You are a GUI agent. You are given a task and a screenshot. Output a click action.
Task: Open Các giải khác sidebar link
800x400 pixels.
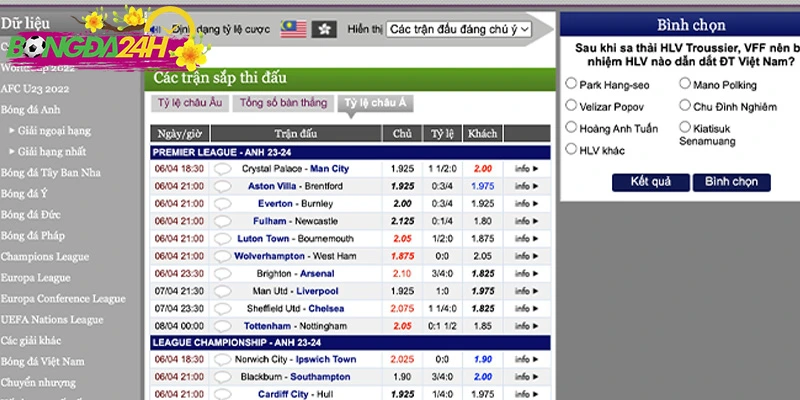click(30, 341)
